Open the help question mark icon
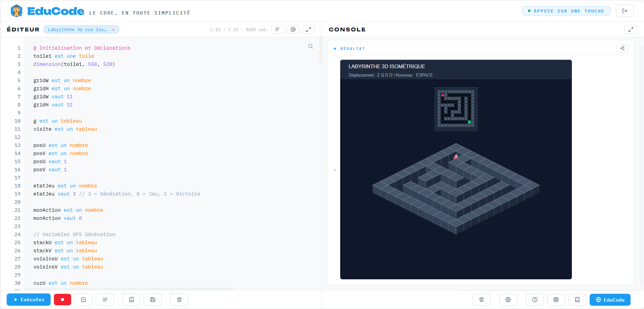Viewport: 644px width, 309px height. (x=535, y=300)
